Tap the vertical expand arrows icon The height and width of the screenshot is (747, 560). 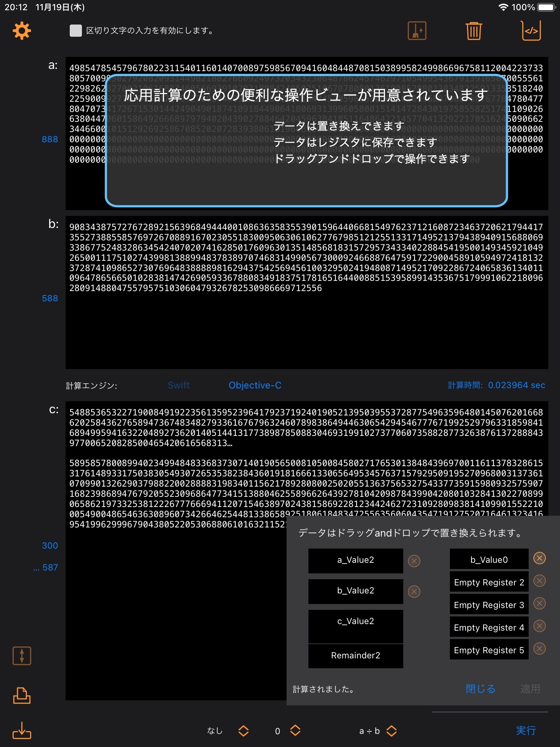click(x=22, y=655)
